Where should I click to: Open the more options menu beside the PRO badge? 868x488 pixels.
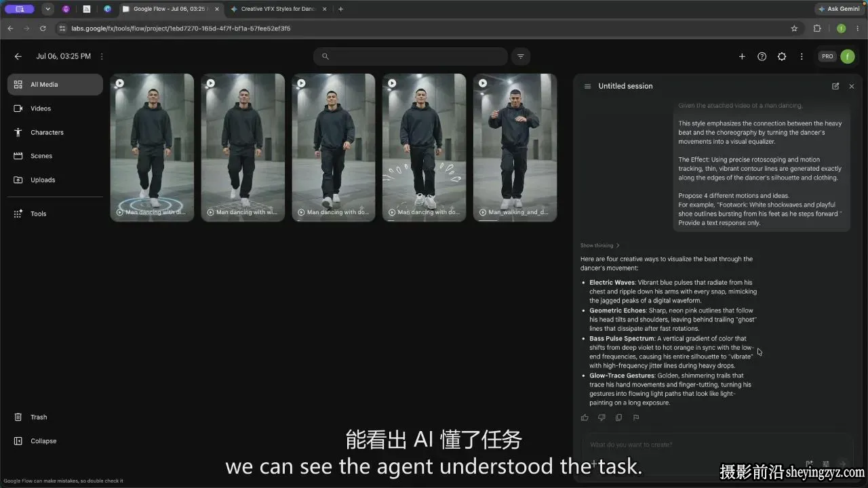coord(802,57)
